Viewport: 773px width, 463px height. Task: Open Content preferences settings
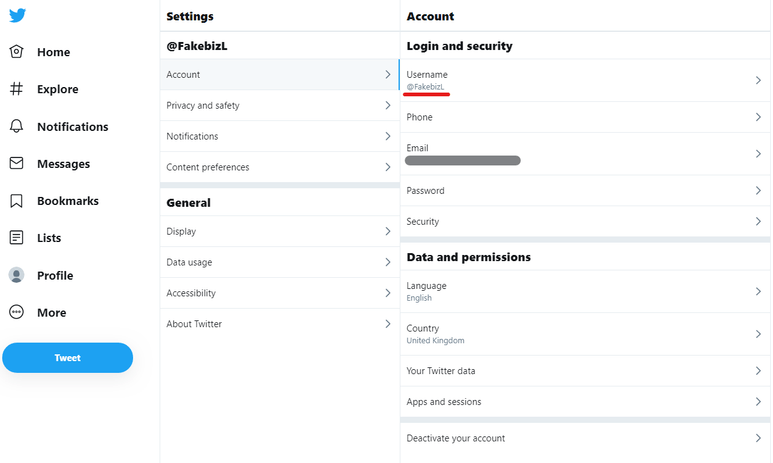280,167
